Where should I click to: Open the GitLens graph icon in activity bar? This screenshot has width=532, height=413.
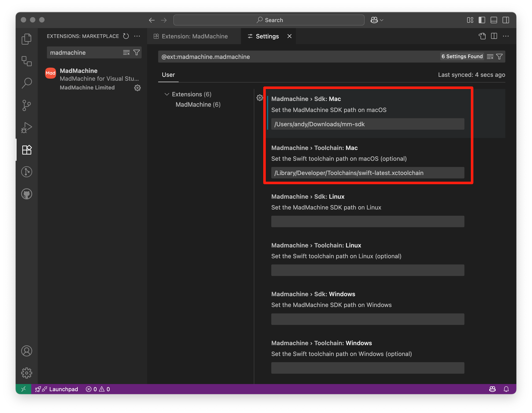(26, 172)
